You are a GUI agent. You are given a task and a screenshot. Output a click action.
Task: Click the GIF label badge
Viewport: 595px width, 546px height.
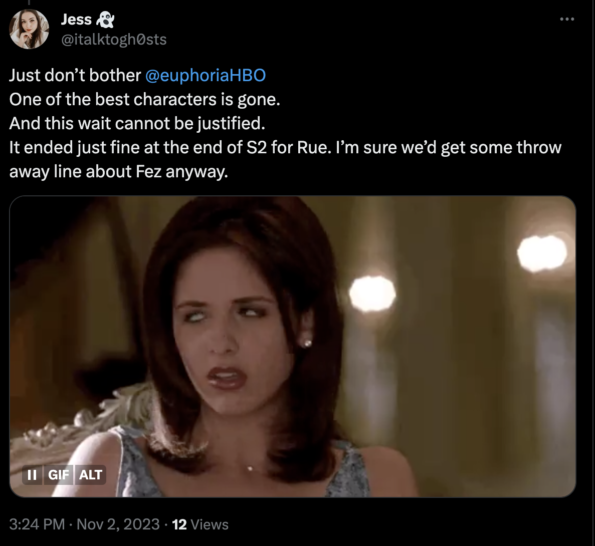coord(59,475)
